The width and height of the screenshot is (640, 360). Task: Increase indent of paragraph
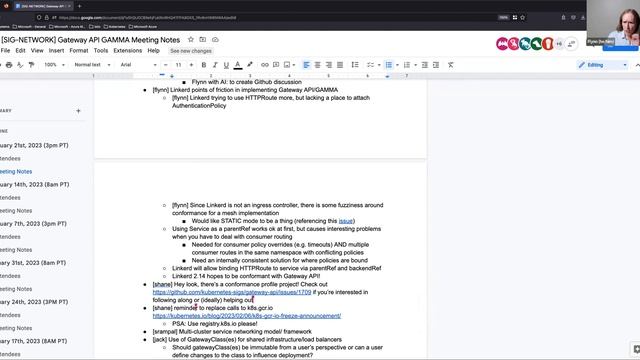[x=436, y=65]
